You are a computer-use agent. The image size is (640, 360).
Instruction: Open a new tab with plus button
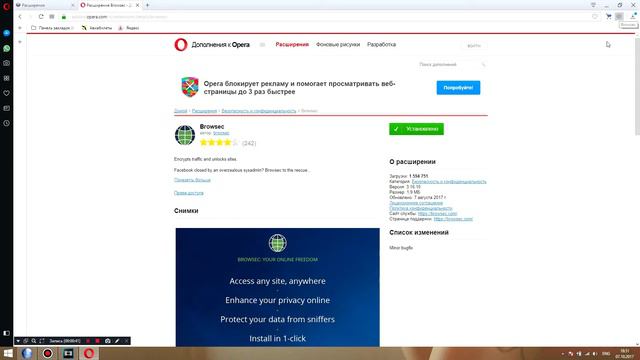coord(147,5)
